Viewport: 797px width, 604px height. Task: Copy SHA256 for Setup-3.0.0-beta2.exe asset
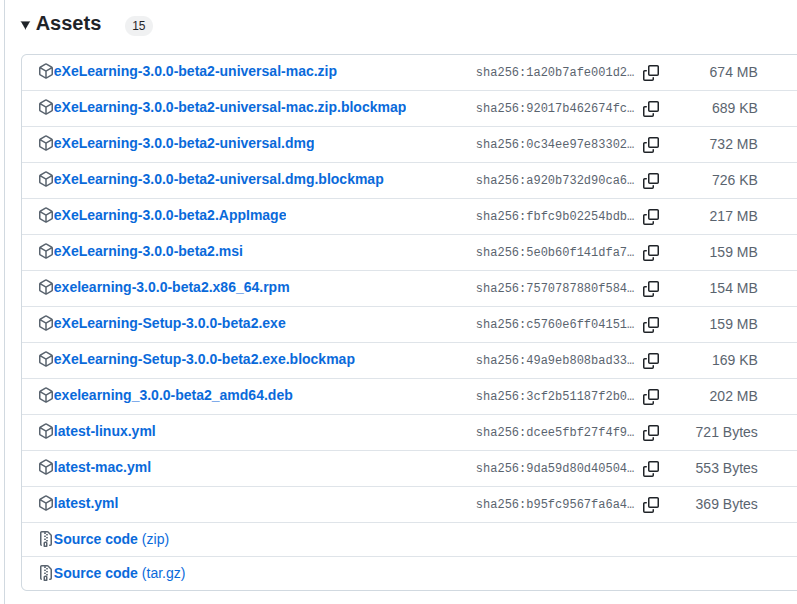pyautogui.click(x=651, y=325)
